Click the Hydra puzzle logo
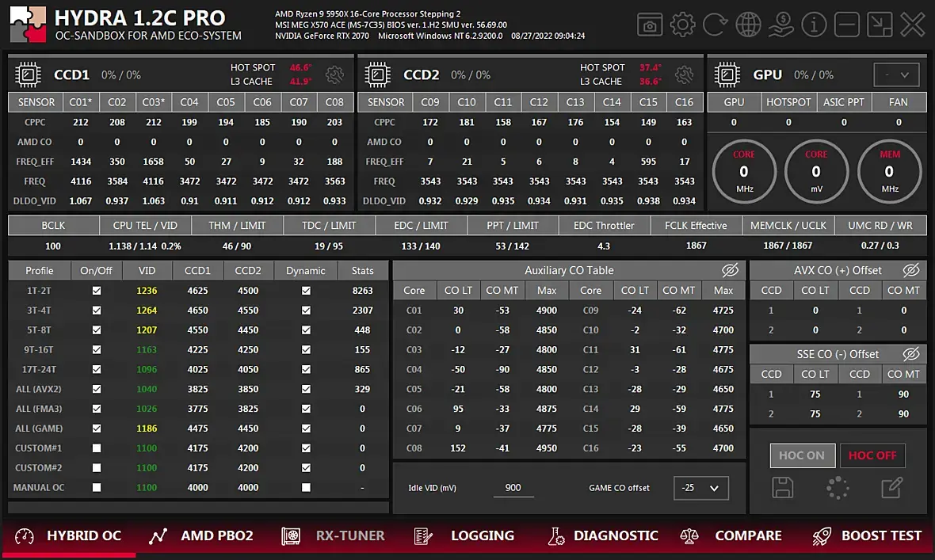 28,25
